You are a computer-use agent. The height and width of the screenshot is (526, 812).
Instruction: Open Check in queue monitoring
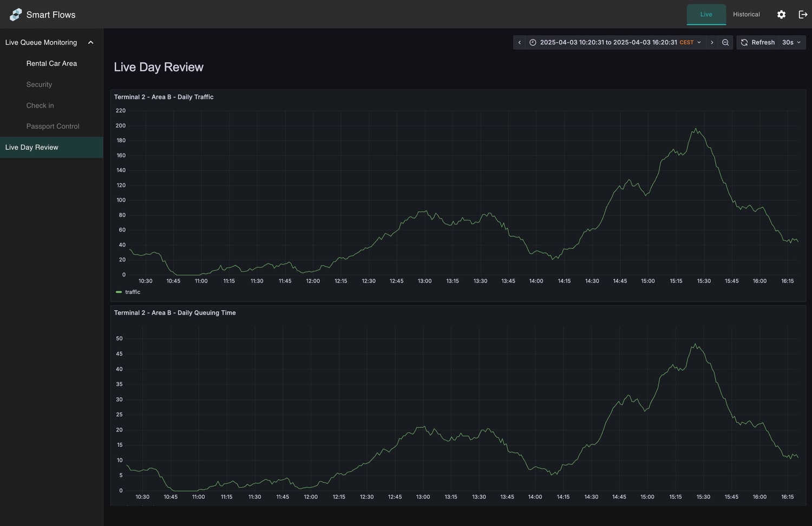tap(40, 106)
